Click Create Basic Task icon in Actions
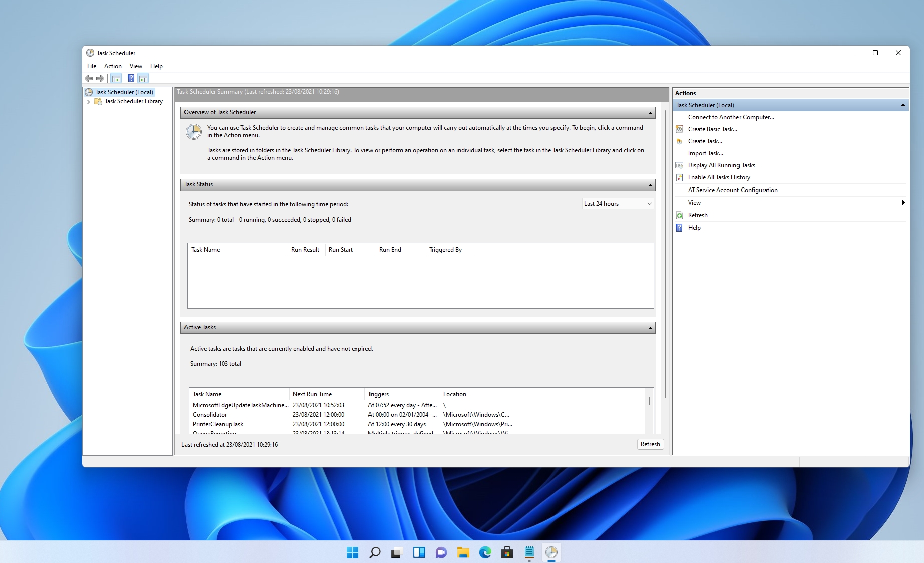924x563 pixels. pyautogui.click(x=679, y=129)
